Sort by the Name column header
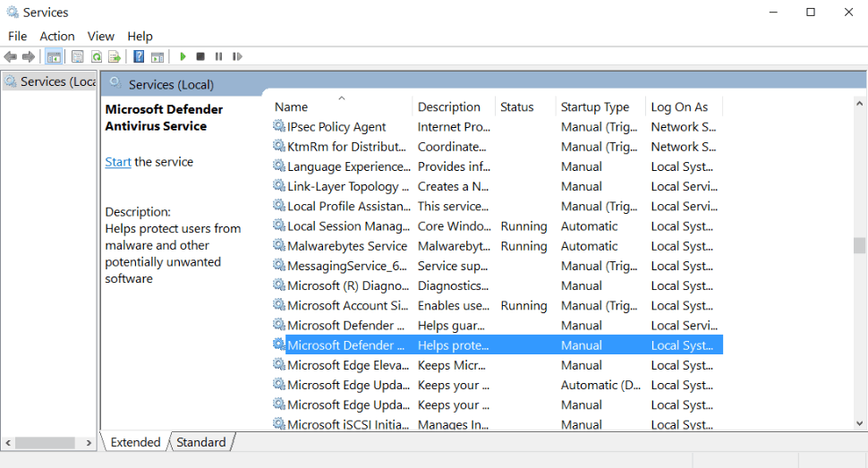The width and height of the screenshot is (868, 468). [x=343, y=106]
